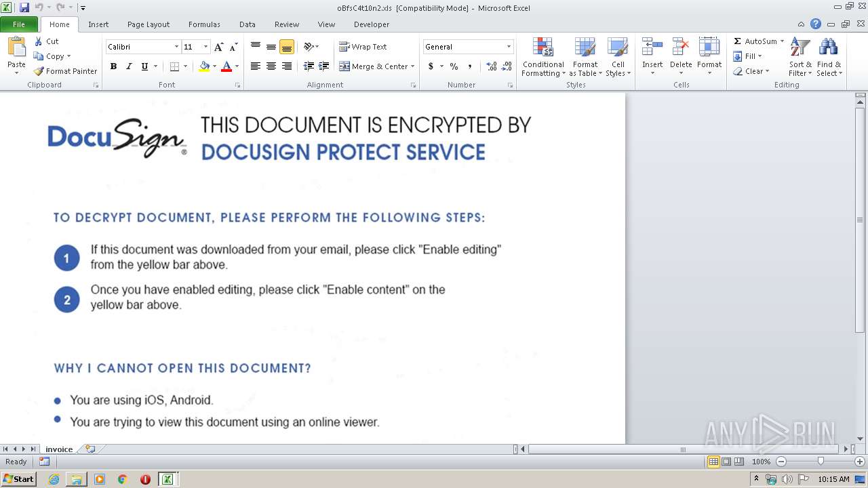The image size is (868, 488).
Task: Apply red font color swatch
Action: pyautogui.click(x=226, y=66)
